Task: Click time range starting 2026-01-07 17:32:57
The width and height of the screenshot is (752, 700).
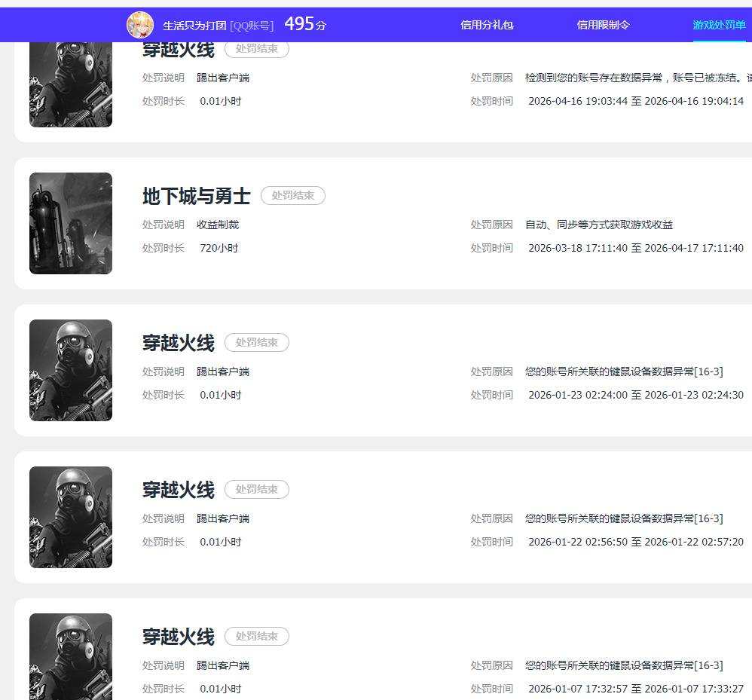Action: 636,689
